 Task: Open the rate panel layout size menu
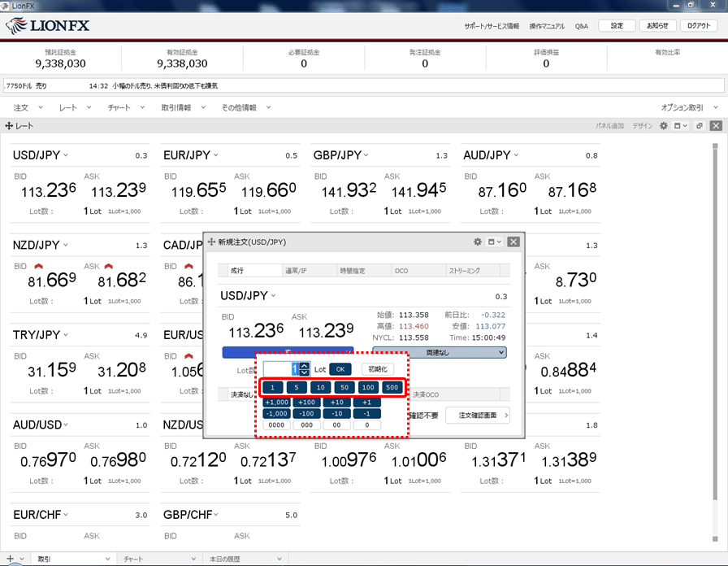[681, 126]
